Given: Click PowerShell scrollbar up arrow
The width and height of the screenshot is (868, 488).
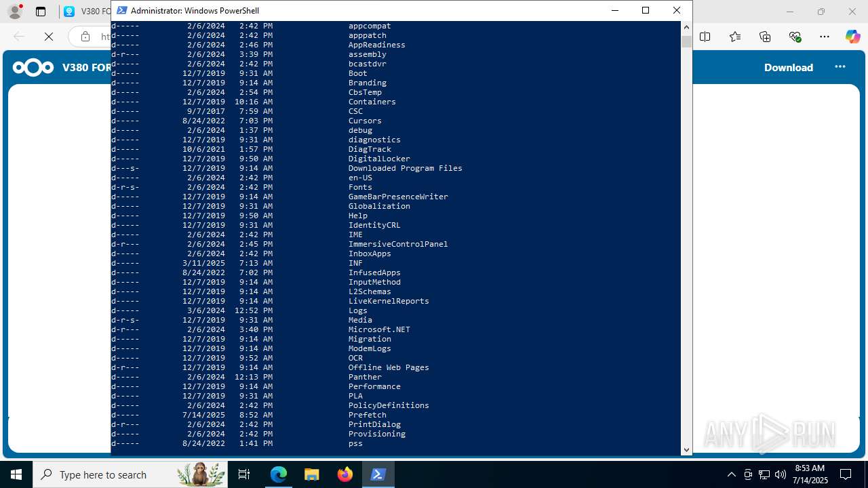Looking at the screenshot, I should pos(686,27).
